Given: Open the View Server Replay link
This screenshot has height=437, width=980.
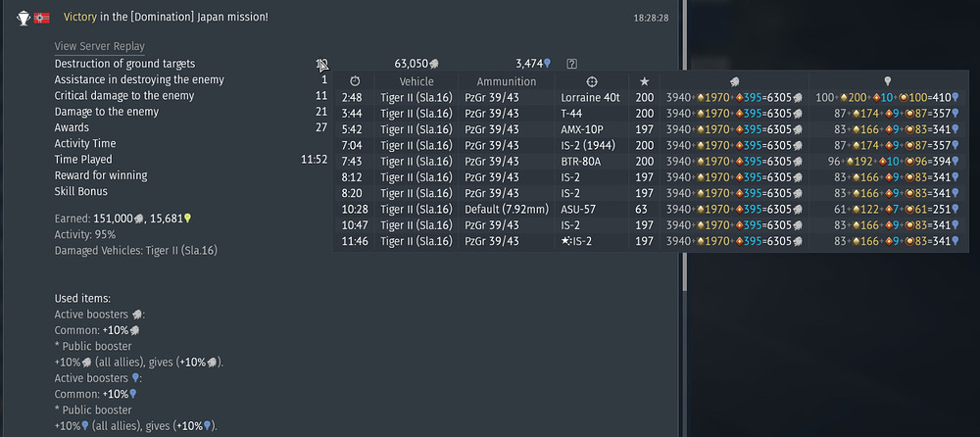Looking at the screenshot, I should tap(99, 46).
